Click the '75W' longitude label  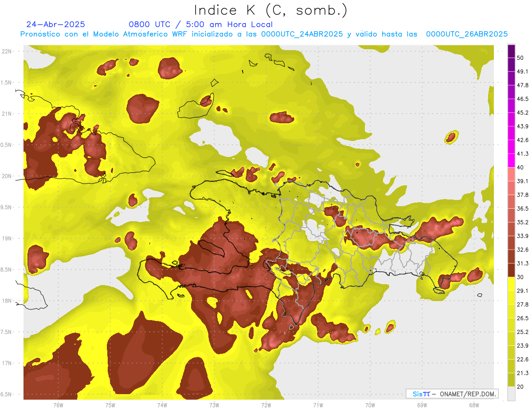click(110, 405)
